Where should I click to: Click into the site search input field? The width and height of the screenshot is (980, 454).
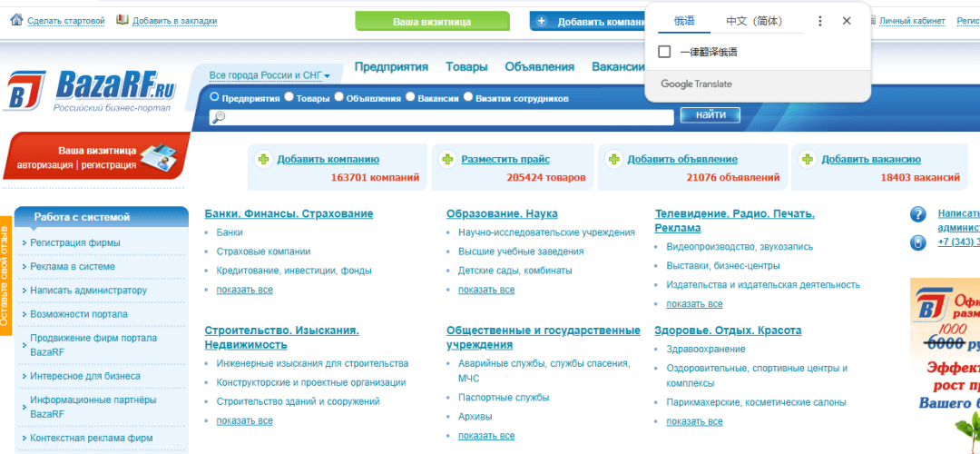445,117
